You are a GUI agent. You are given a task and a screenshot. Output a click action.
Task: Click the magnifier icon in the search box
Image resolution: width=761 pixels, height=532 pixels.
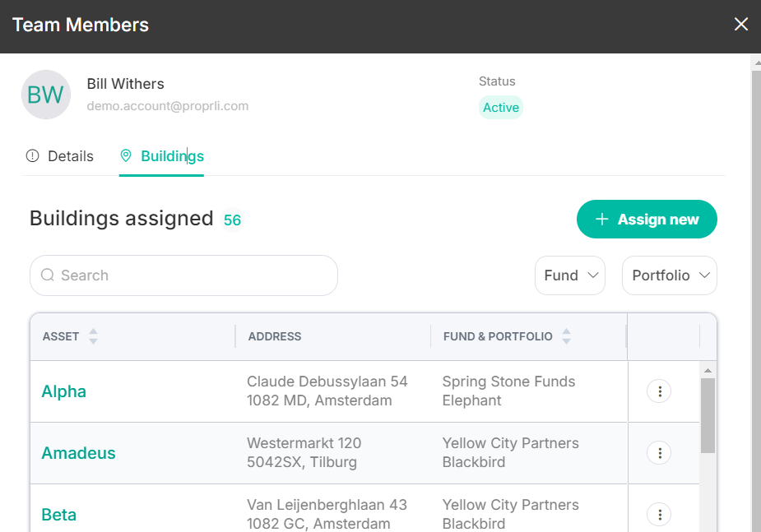tap(48, 275)
